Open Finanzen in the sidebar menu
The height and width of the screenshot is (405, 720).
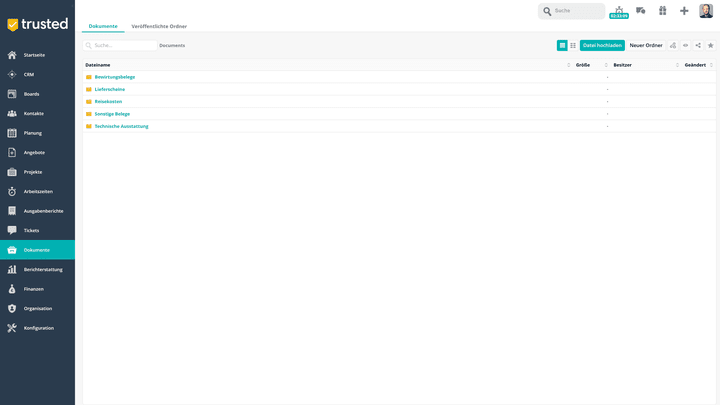click(34, 289)
